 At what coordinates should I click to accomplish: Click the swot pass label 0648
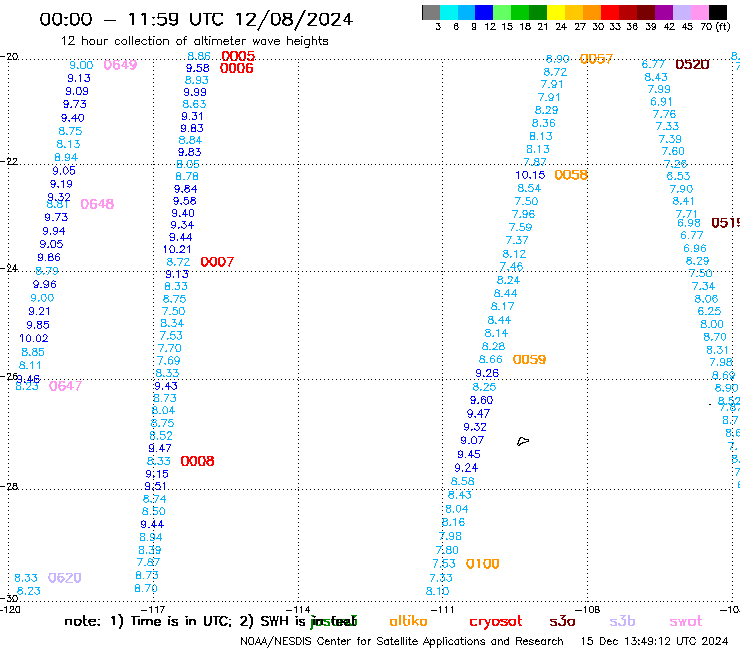coord(97,204)
